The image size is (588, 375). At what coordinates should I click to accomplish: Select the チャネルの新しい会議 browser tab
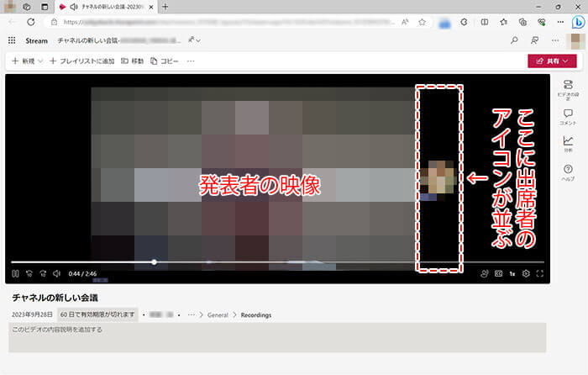coord(106,7)
